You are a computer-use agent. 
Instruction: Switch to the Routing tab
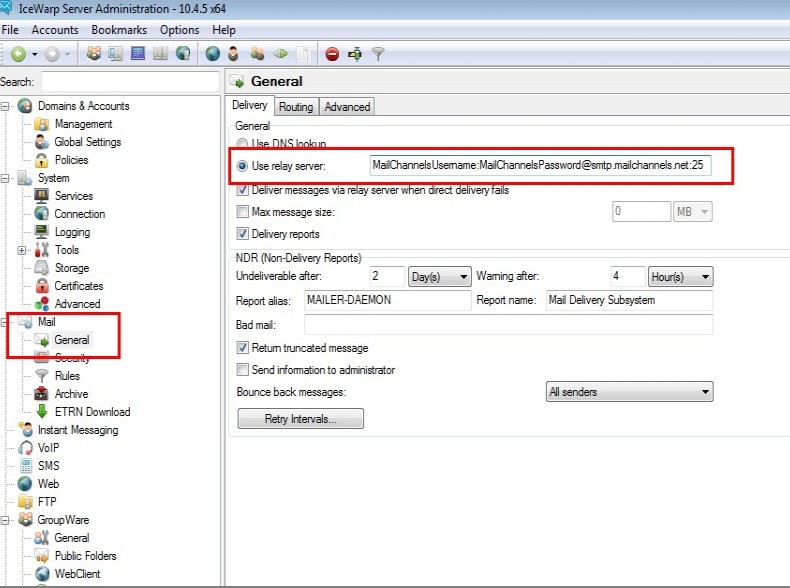(x=296, y=106)
